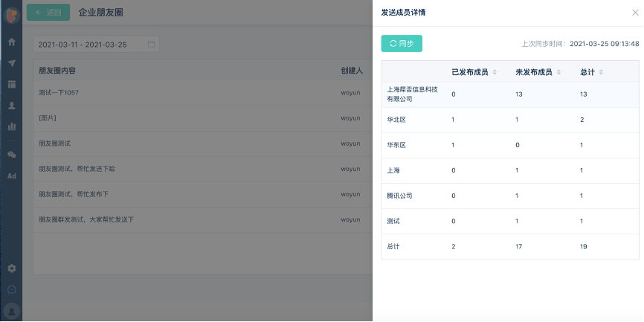
Task: Click 朋友圈群发测试，大家帮忙发送下 row
Action: [203, 219]
